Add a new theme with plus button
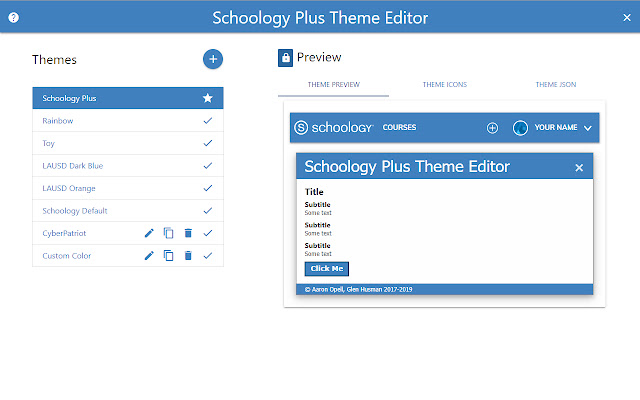This screenshot has height=400, width=640. (213, 59)
